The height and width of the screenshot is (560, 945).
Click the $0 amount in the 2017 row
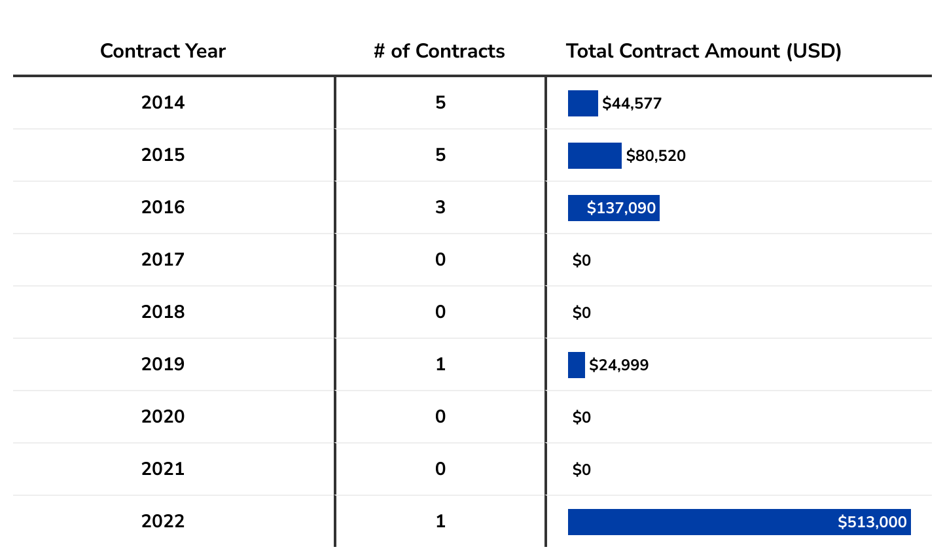[x=581, y=260]
